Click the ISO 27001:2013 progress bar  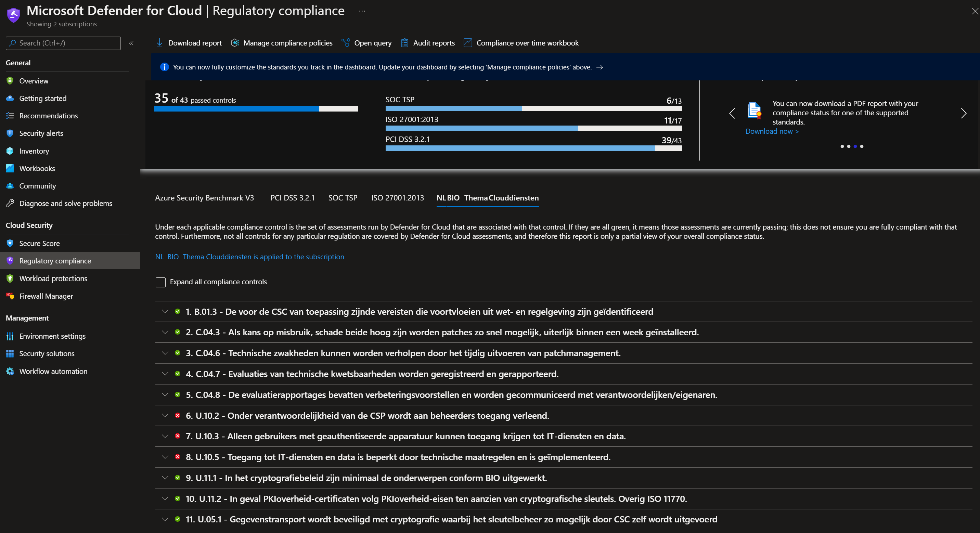[x=533, y=129]
